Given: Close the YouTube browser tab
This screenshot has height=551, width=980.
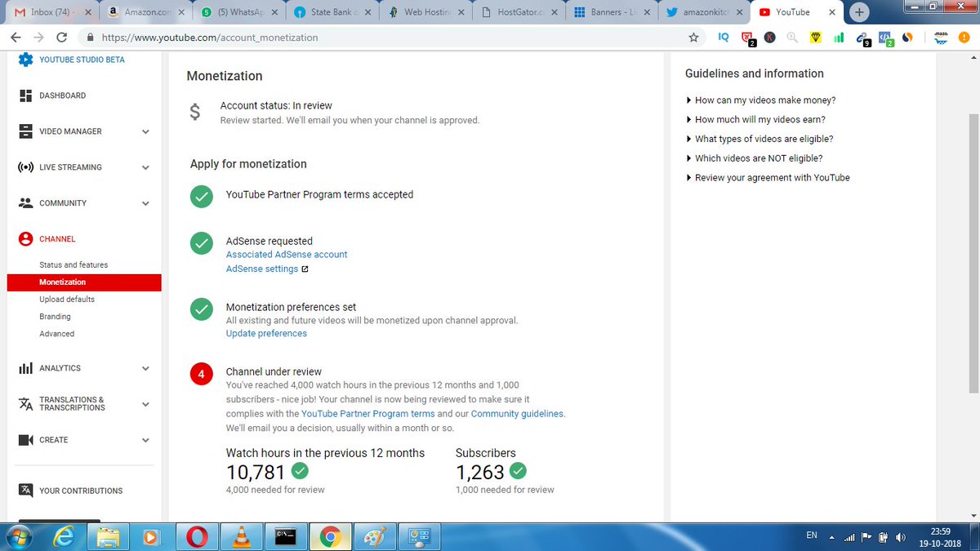Looking at the screenshot, I should click(833, 13).
